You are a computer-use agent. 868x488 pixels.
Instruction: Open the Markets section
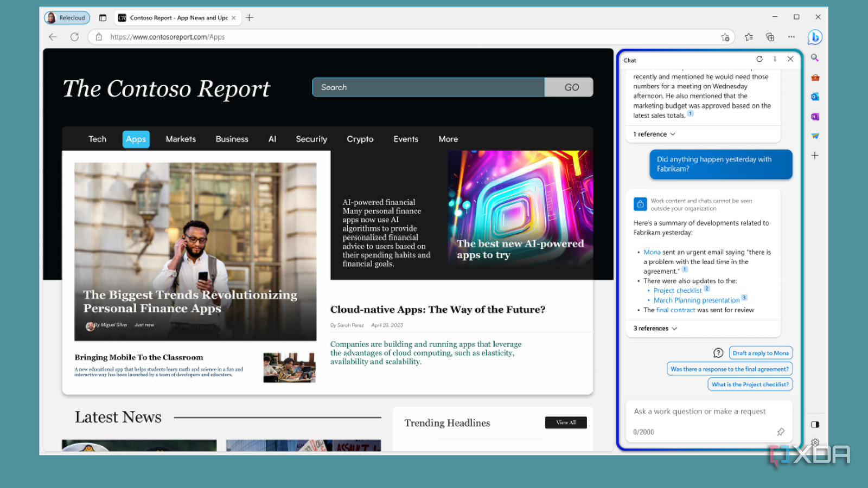(181, 139)
